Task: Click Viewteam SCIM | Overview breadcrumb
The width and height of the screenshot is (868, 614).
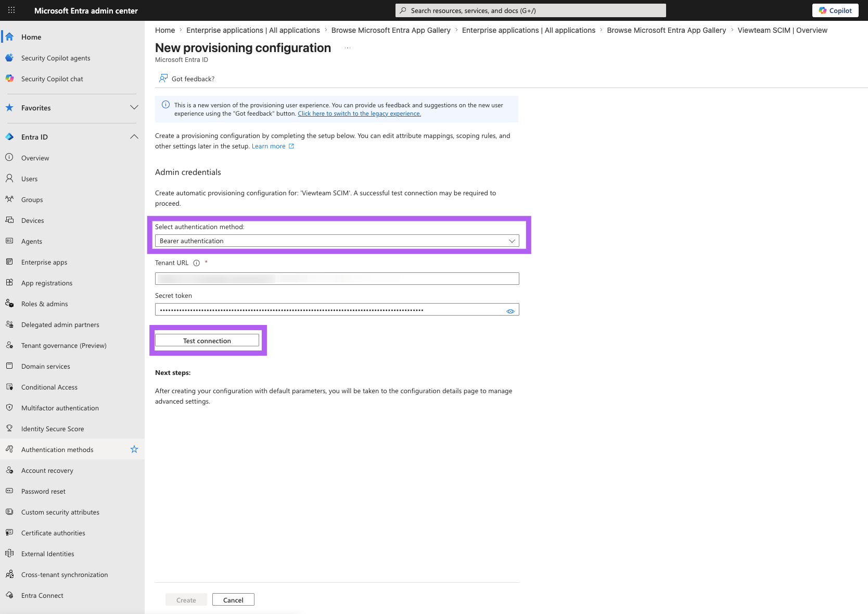Action: point(783,30)
